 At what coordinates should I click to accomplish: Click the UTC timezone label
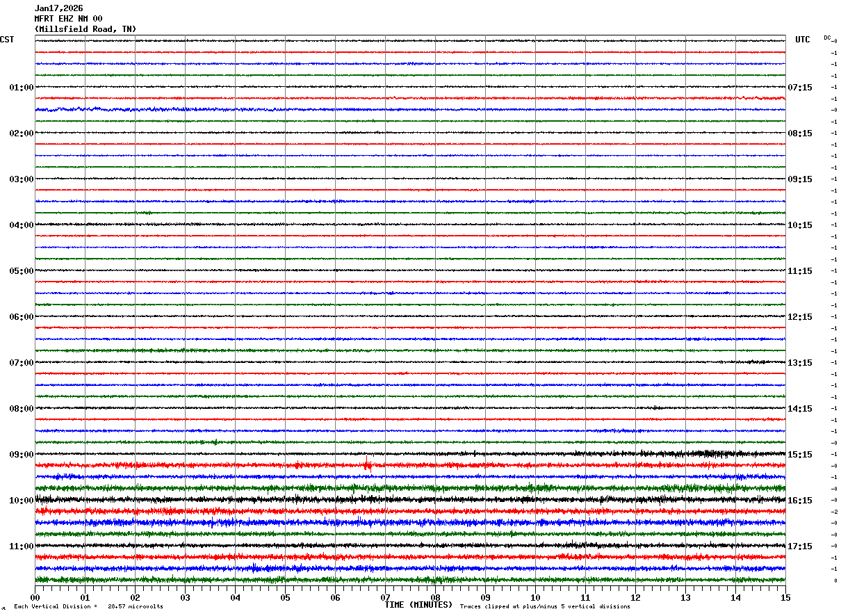coord(803,40)
